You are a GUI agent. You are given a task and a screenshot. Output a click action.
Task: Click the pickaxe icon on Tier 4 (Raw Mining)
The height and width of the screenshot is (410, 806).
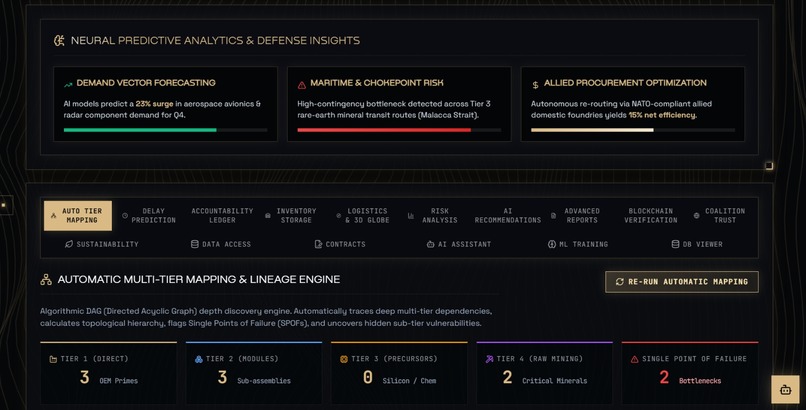click(489, 359)
